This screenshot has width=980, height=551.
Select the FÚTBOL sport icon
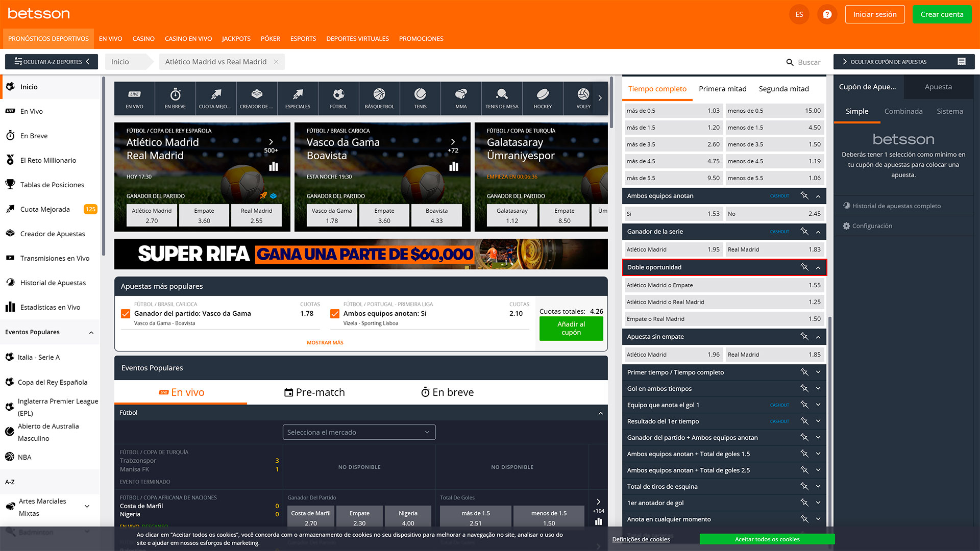tap(338, 98)
